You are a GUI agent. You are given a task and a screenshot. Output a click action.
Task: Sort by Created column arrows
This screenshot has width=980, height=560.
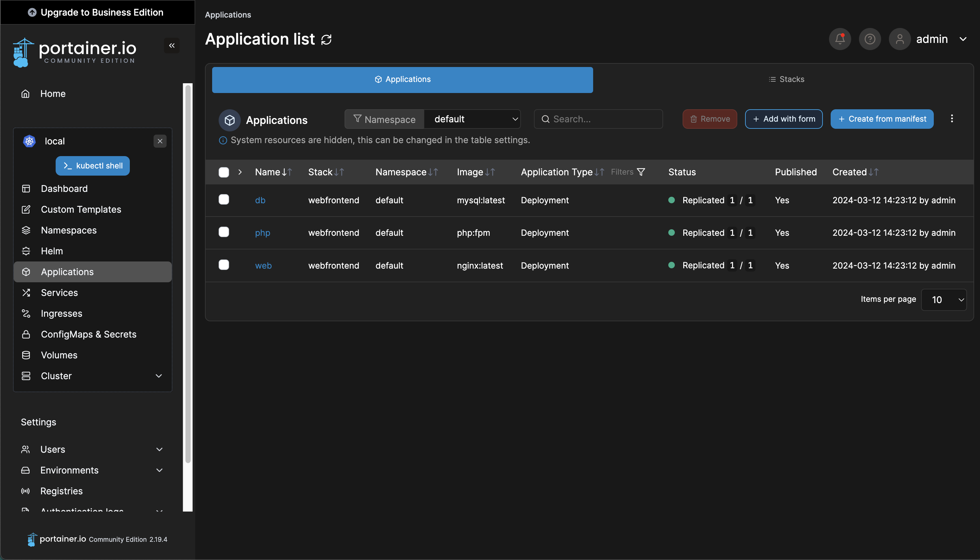click(873, 172)
